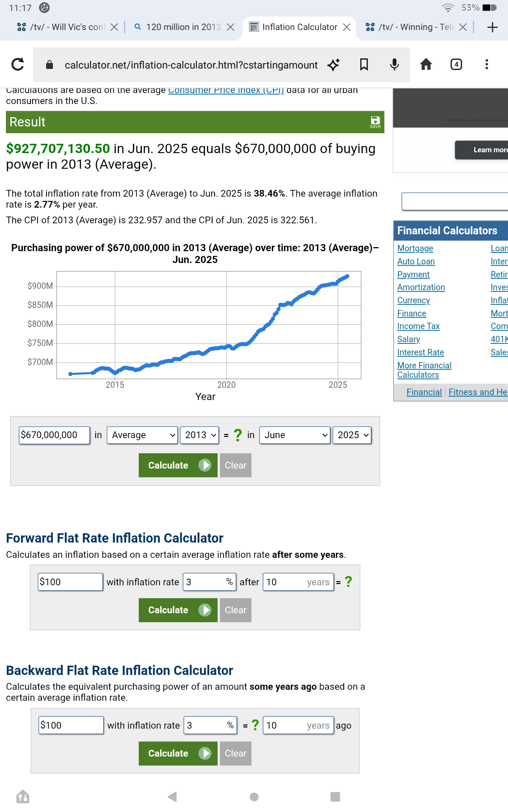Screen dimensions: 508x812
Task: Close the Inflation Calculator tab
Action: click(347, 27)
